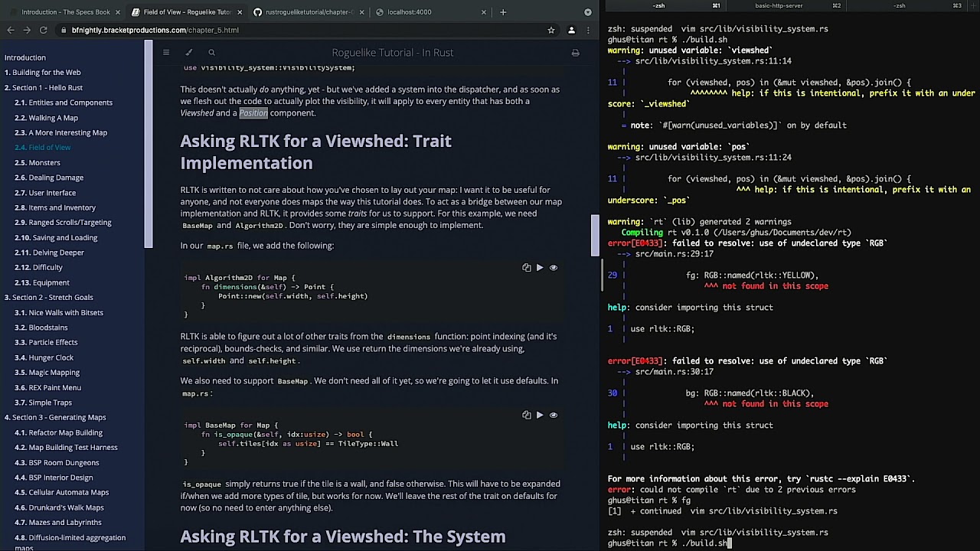Open 2.11. Delving Deeper chapter

tap(49, 253)
